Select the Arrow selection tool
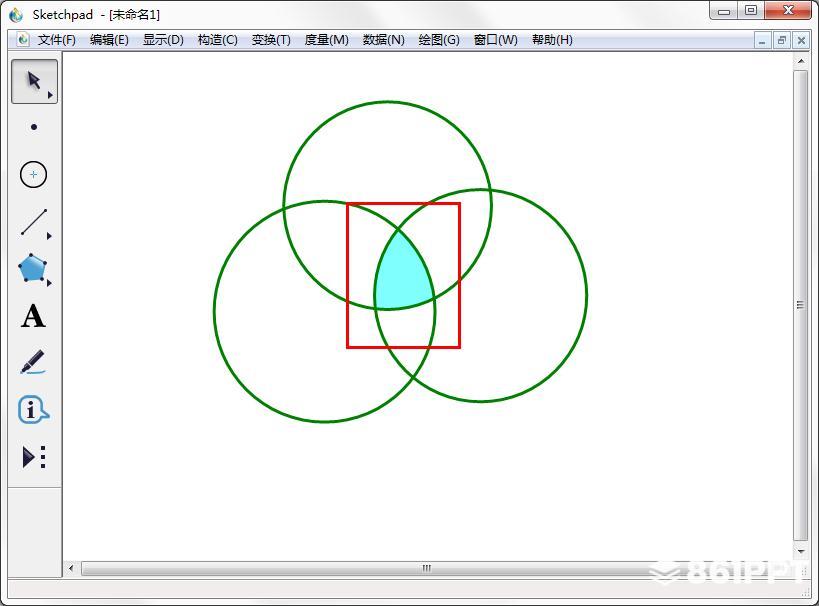Image resolution: width=819 pixels, height=606 pixels. click(x=34, y=81)
